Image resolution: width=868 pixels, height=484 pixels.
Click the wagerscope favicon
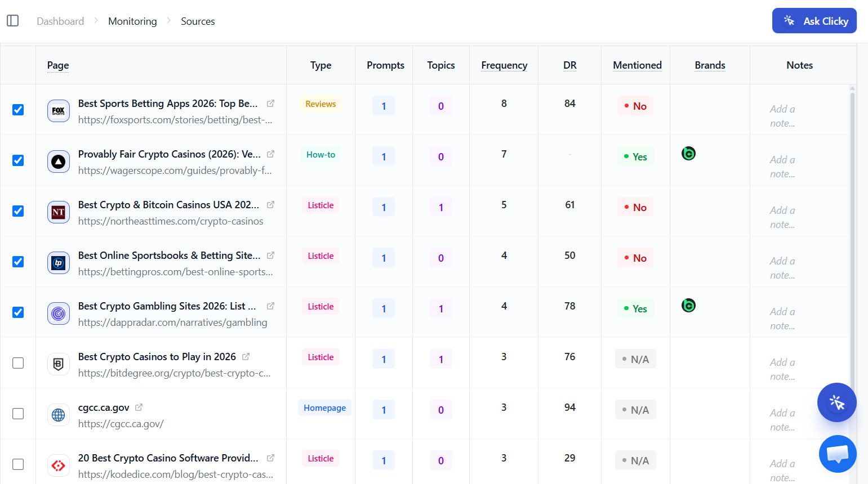tap(59, 162)
